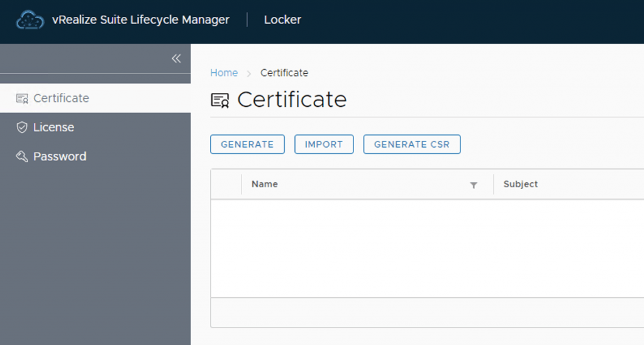Click the License shield icon in sidebar
Image resolution: width=644 pixels, height=345 pixels.
(x=22, y=128)
